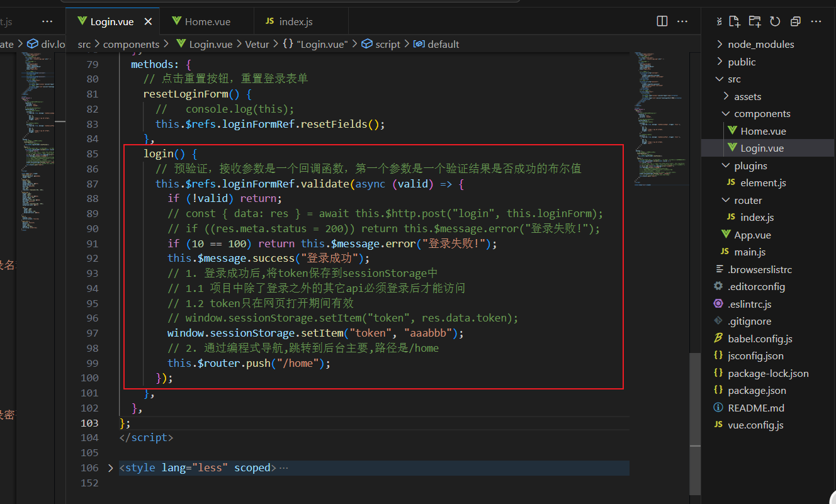Viewport: 836px width, 504px height.
Task: Click the code minimap beside the editor
Action: click(659, 120)
